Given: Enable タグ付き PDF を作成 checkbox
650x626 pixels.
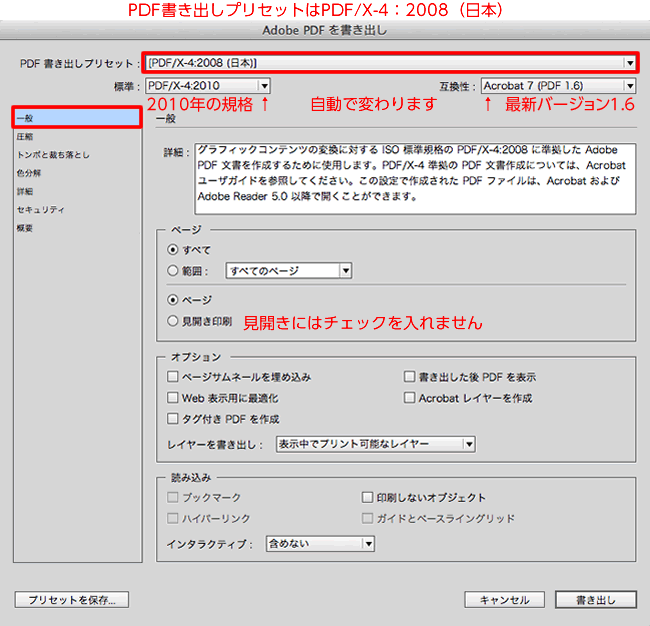Looking at the screenshot, I should point(172,419).
